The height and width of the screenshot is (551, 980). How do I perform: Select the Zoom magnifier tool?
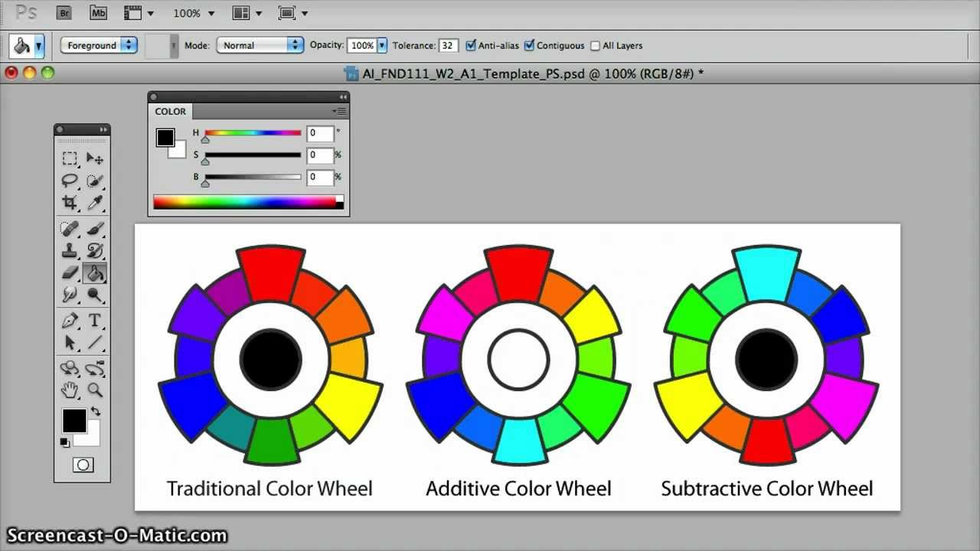[x=95, y=390]
